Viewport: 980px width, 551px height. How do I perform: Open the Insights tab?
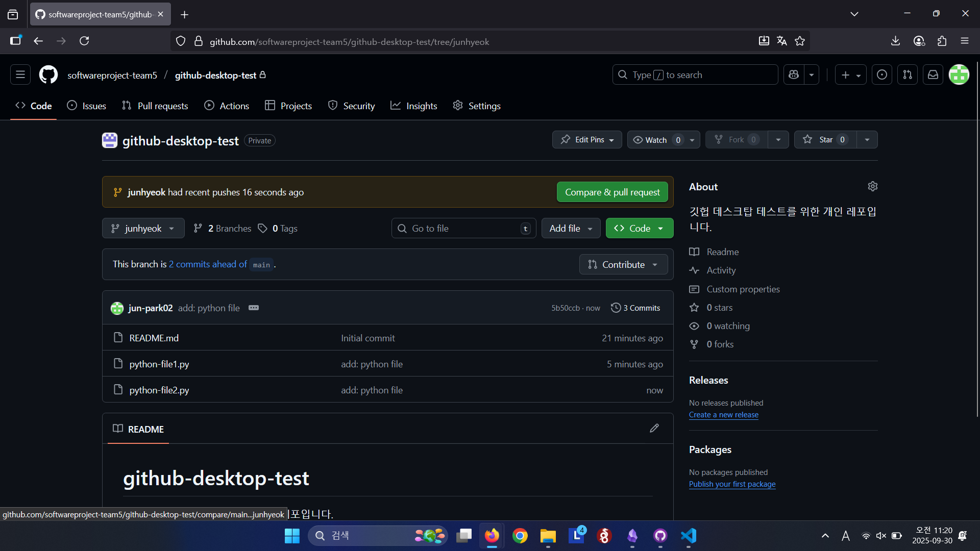(x=414, y=106)
